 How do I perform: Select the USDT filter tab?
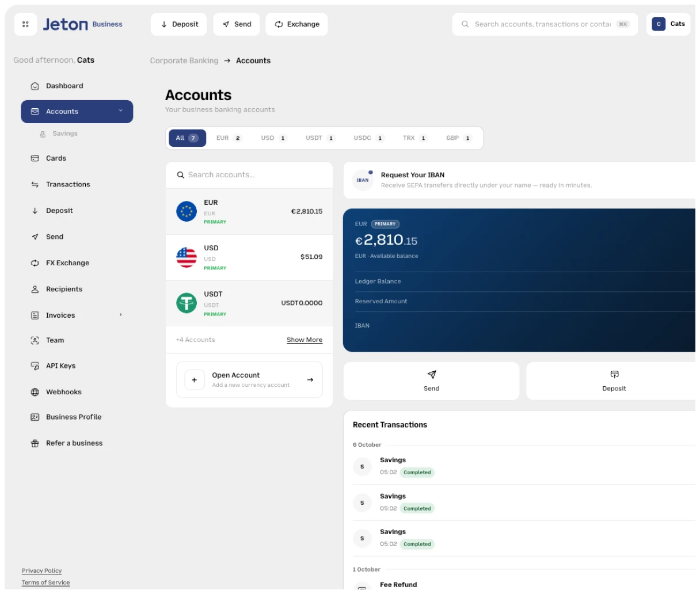320,138
